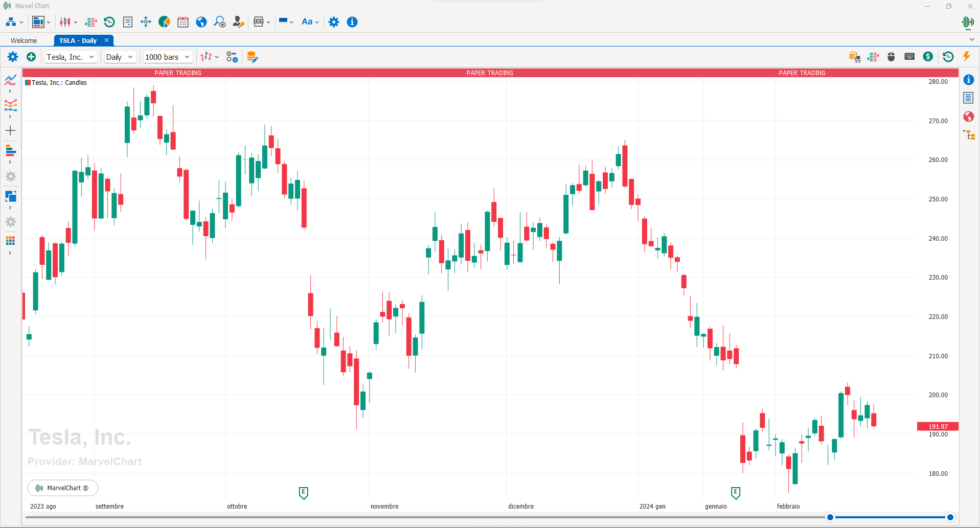Click the current price label 191.97

pos(938,426)
